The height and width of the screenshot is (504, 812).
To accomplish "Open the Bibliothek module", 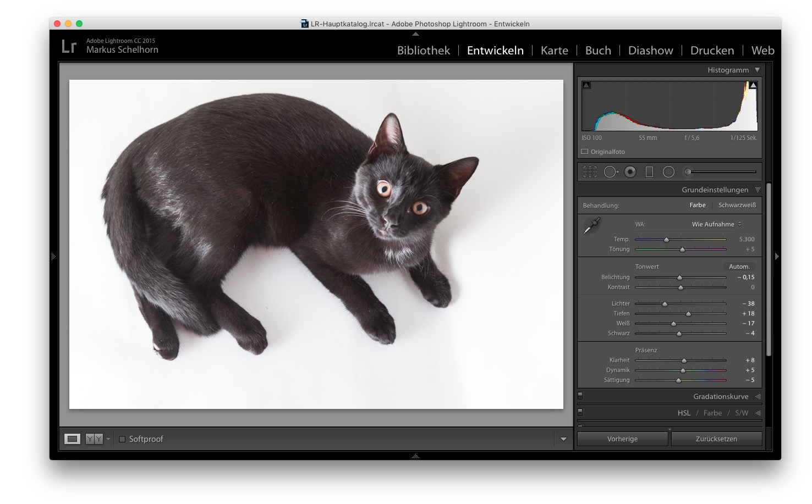I will 424,51.
